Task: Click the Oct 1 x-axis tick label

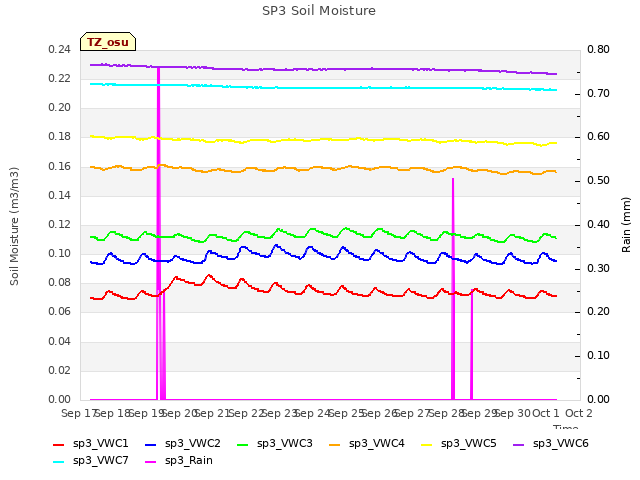Action: 546,413
